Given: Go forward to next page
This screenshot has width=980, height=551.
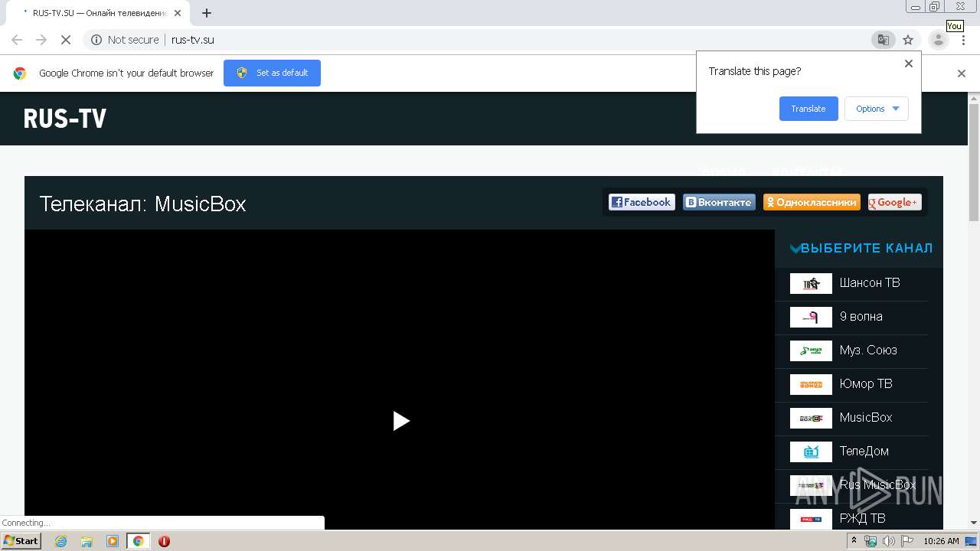Looking at the screenshot, I should point(41,40).
